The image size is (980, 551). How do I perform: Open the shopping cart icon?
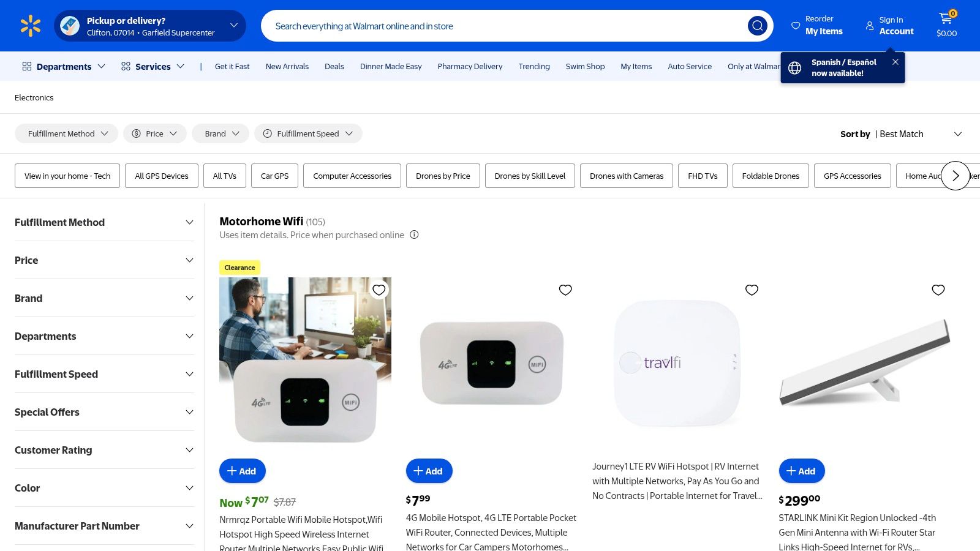click(946, 19)
